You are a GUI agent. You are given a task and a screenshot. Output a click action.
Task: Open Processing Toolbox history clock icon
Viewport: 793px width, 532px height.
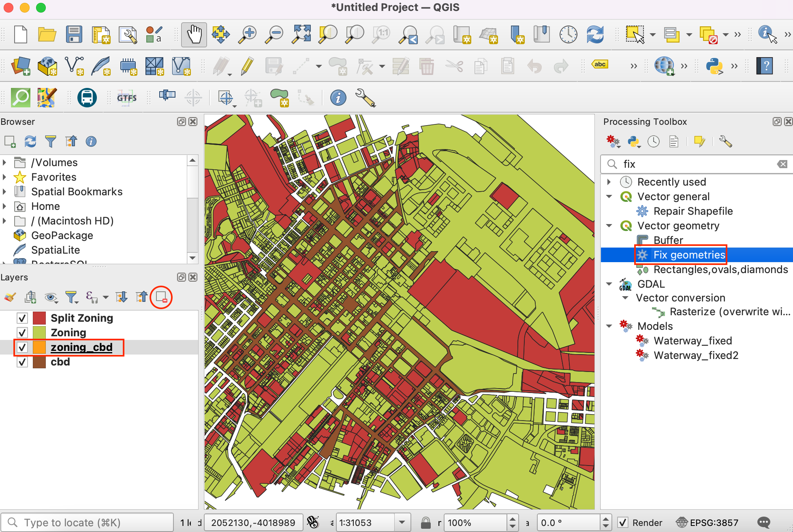[653, 141]
